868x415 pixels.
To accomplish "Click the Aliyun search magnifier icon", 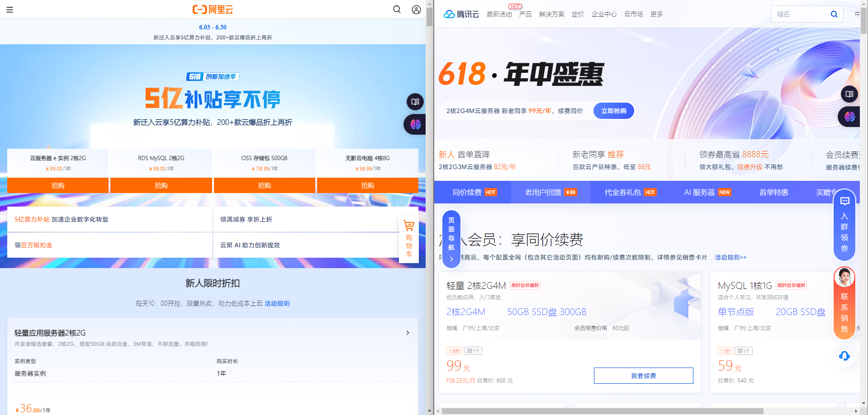I will (397, 9).
